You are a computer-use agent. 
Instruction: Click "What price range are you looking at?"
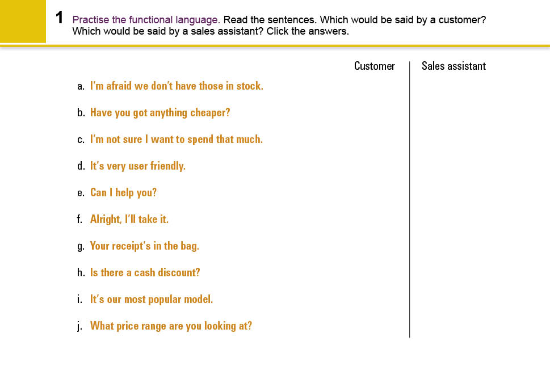[171, 326]
